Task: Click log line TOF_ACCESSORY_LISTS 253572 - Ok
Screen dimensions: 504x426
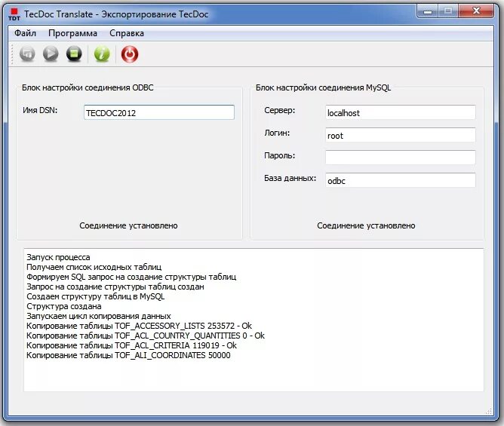Action: 139,326
